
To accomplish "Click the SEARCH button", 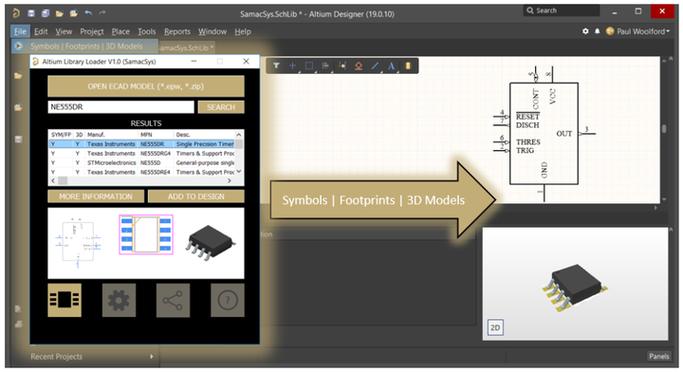I will coord(221,107).
